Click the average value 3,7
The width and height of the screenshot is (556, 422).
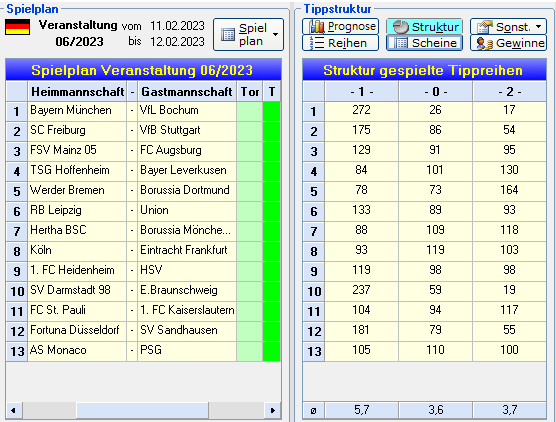coord(510,410)
